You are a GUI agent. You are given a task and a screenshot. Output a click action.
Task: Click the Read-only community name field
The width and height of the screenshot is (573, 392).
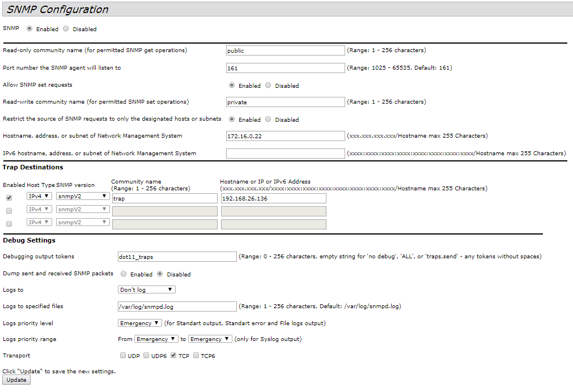(x=285, y=50)
